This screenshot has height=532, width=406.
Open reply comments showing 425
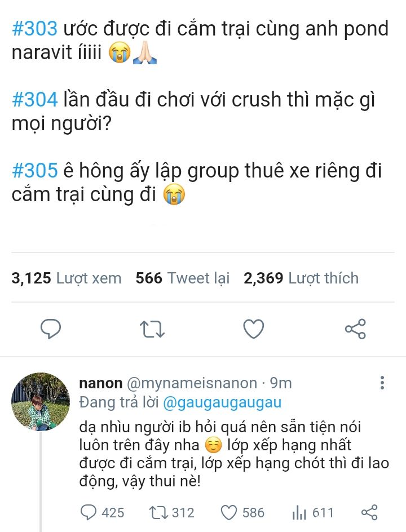pos(102,512)
